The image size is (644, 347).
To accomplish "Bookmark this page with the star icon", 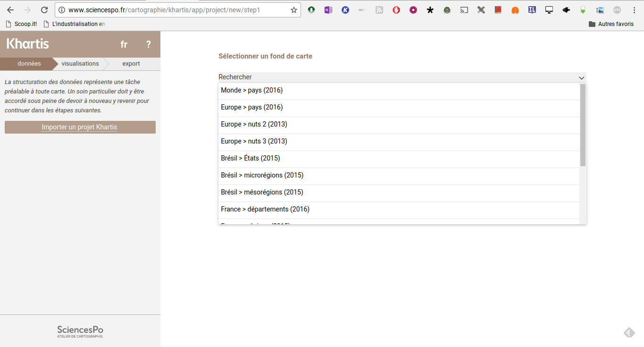I will [294, 10].
